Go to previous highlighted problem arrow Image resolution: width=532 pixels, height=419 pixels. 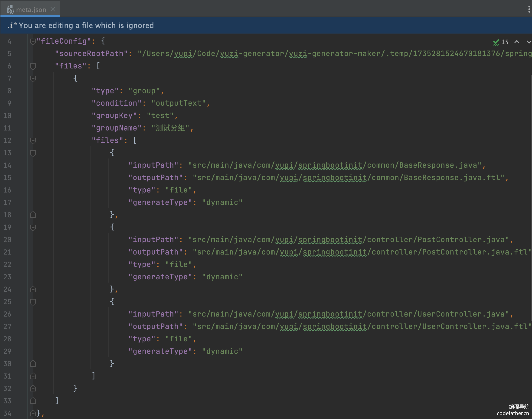click(517, 42)
